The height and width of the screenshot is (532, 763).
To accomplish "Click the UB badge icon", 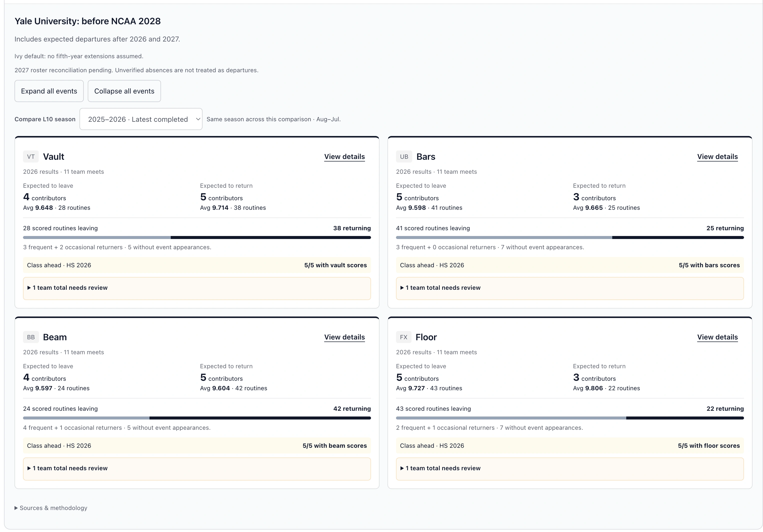I will click(x=404, y=156).
